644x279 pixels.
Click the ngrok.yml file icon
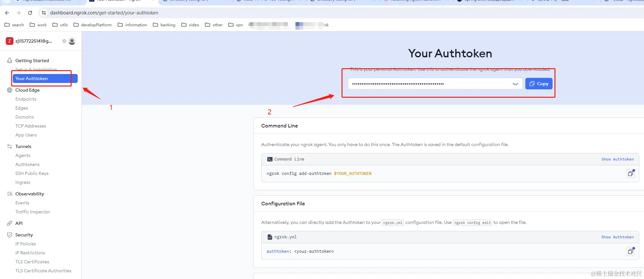270,237
